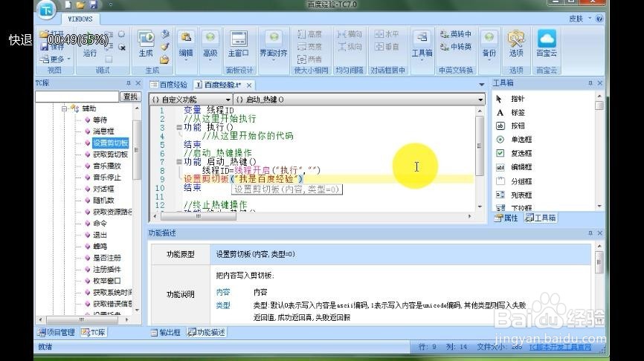Open the document tab list arrow
The height and width of the screenshot is (361, 644).
tap(481, 85)
